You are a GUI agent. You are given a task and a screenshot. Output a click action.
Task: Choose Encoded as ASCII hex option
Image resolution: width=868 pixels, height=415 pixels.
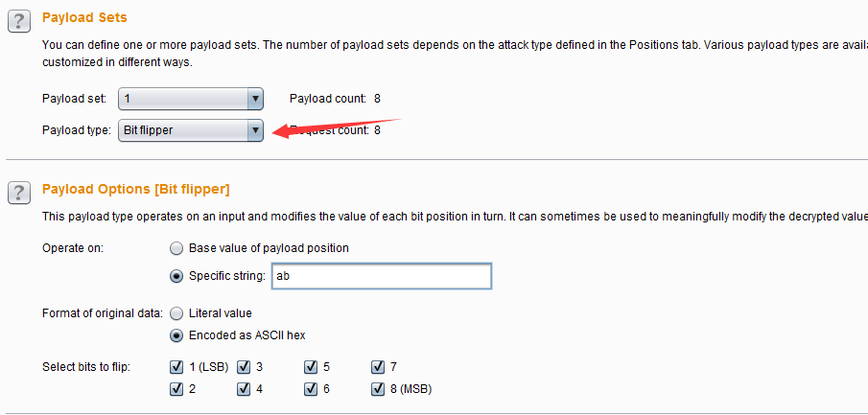[x=176, y=335]
